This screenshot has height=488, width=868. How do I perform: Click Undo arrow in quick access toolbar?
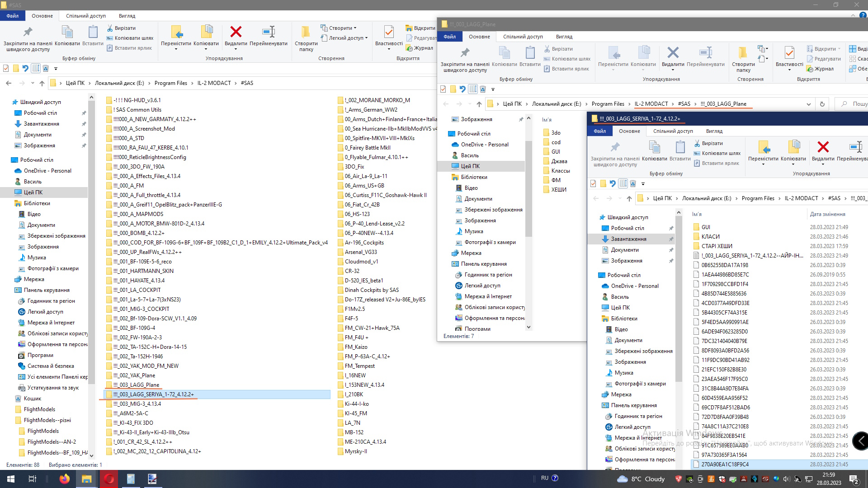coord(25,68)
